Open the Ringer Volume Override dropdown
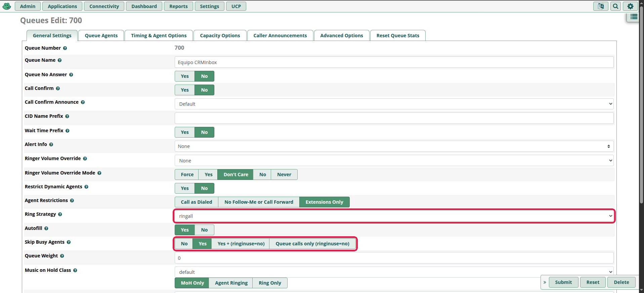 [x=394, y=161]
